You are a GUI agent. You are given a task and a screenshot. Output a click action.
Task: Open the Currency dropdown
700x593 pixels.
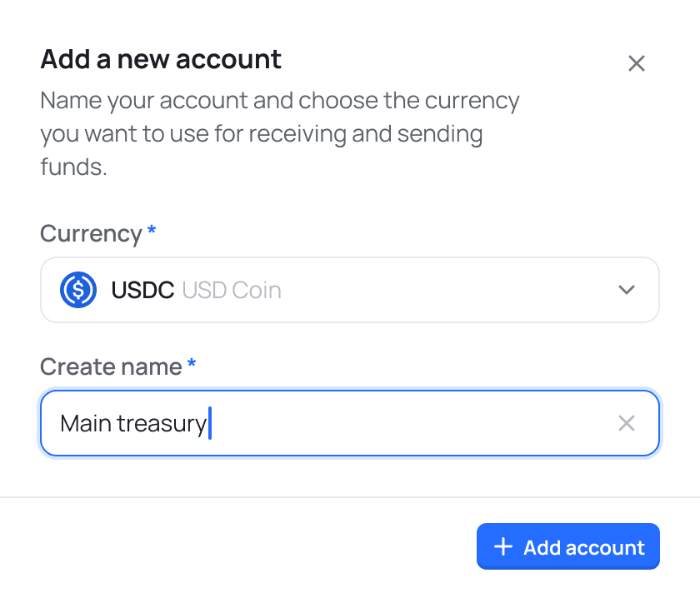pos(350,290)
